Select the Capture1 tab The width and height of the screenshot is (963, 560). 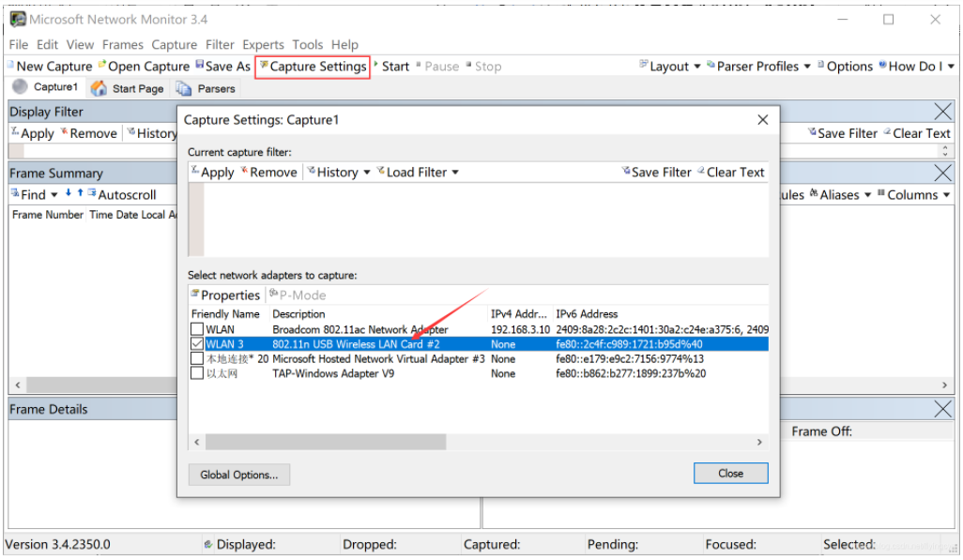click(x=47, y=87)
